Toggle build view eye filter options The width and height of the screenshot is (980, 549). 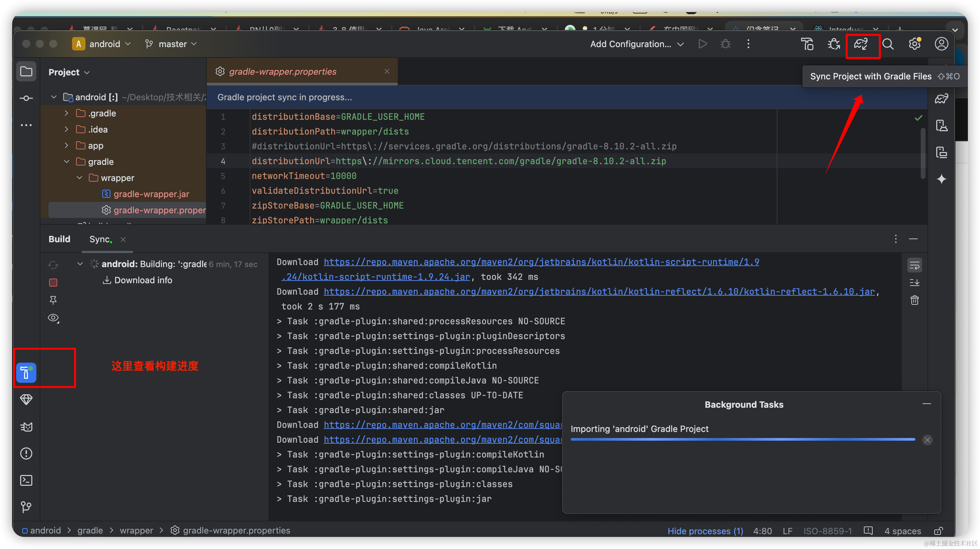tap(53, 318)
